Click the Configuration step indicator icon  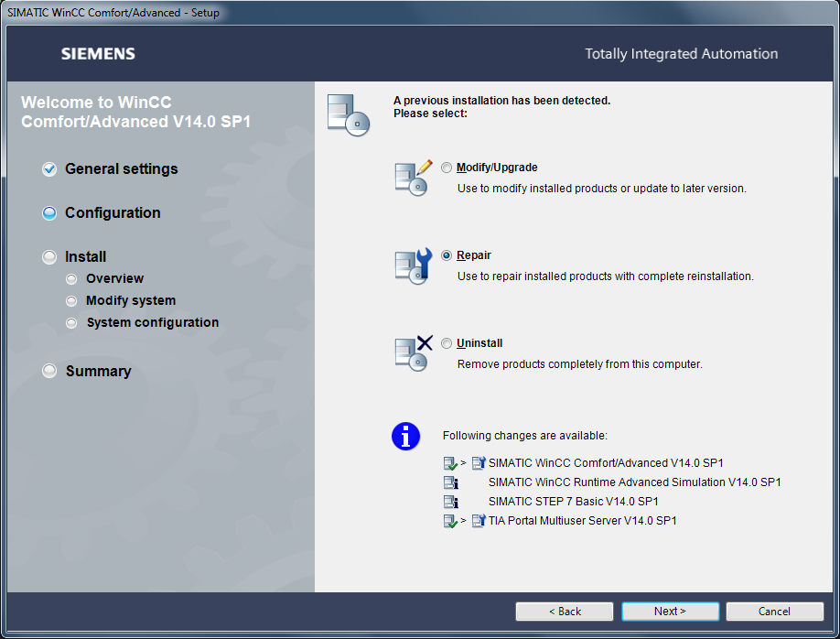point(49,213)
